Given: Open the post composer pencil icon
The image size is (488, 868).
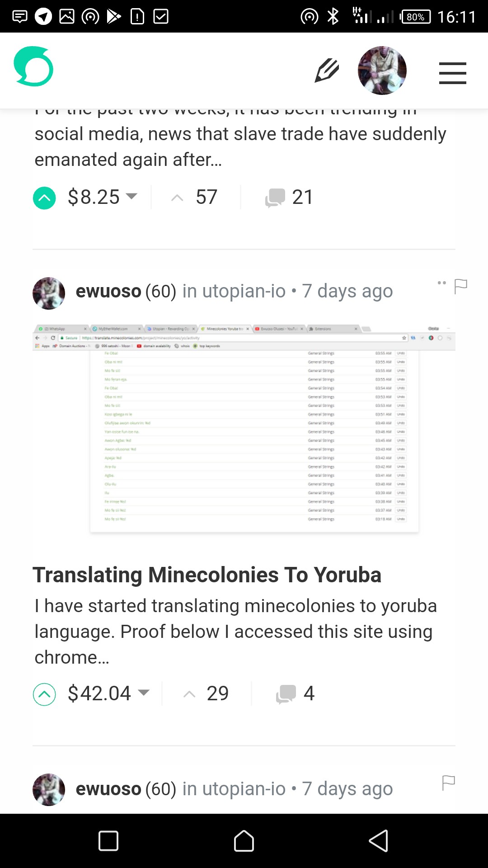Looking at the screenshot, I should 326,71.
